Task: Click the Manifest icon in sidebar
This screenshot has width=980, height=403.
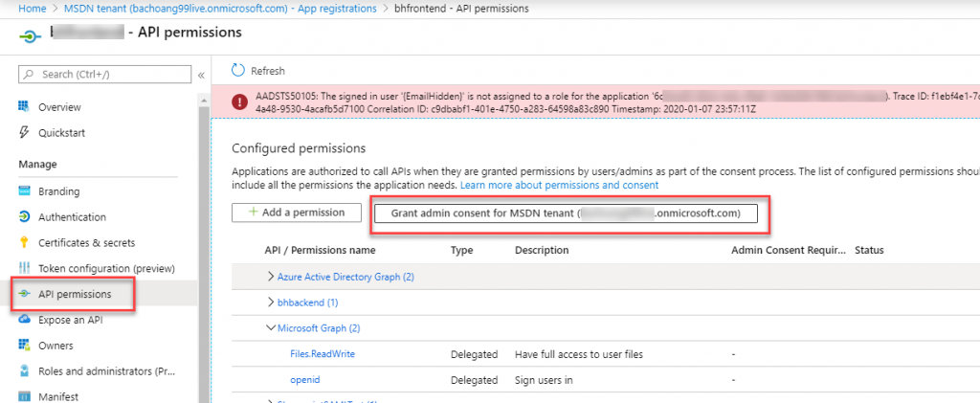Action: (x=25, y=396)
